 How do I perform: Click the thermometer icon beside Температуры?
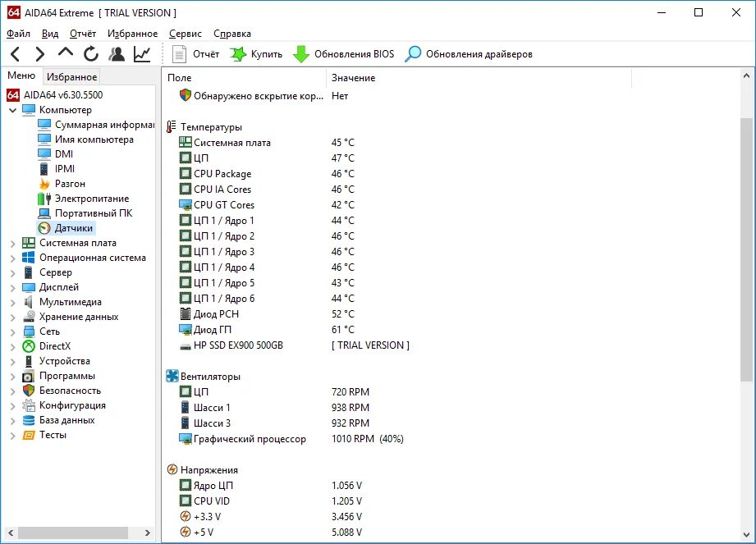pos(172,126)
